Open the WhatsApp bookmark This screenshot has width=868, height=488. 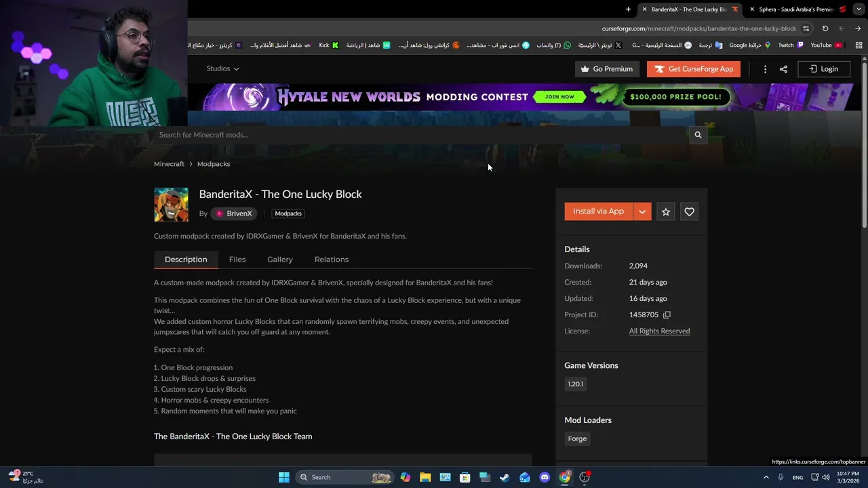(554, 45)
